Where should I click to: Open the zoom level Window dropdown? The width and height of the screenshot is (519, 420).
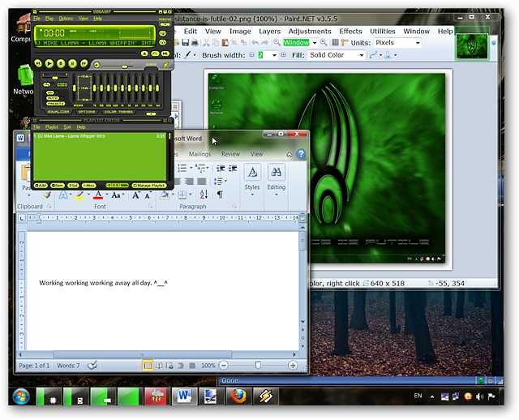pyautogui.click(x=315, y=43)
